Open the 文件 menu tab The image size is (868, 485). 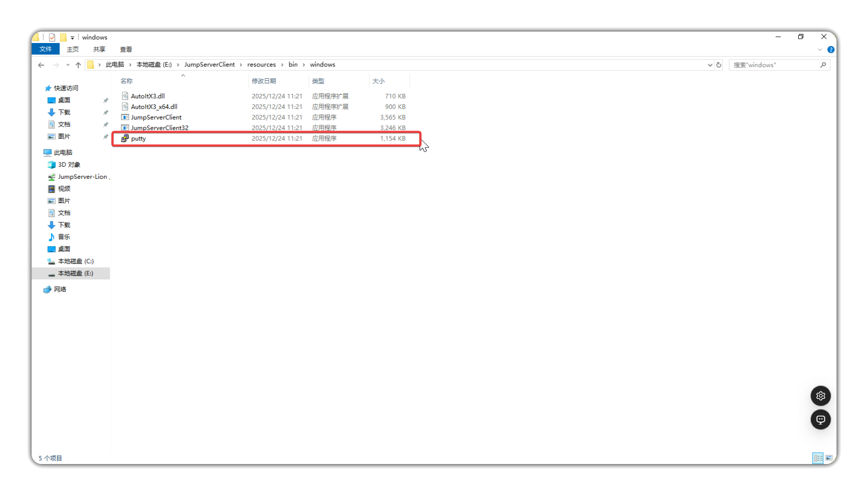click(46, 49)
